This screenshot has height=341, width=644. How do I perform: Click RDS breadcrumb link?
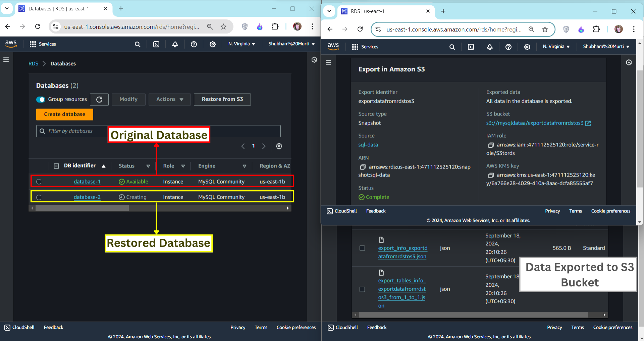33,64
